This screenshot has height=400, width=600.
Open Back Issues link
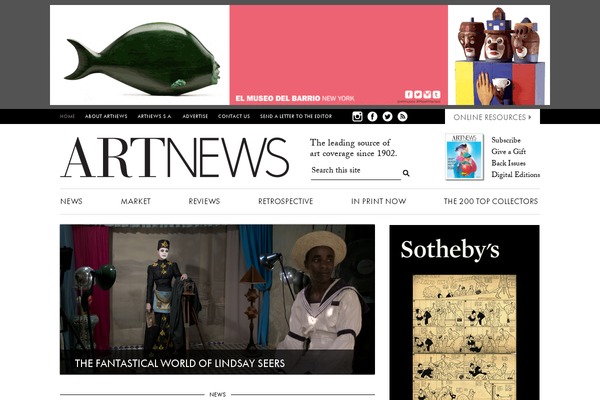[508, 163]
